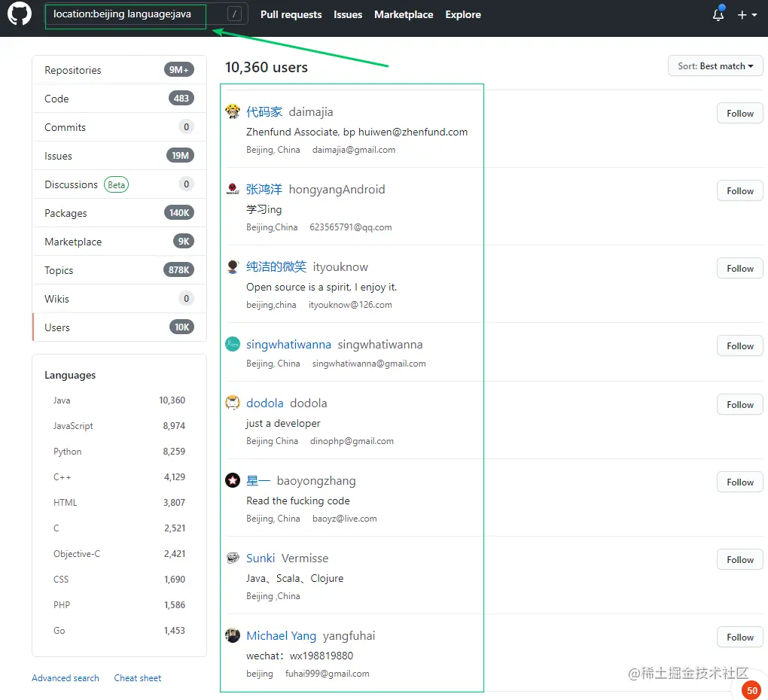Show Discussions Beta results
This screenshot has height=700, width=768.
coord(119,184)
